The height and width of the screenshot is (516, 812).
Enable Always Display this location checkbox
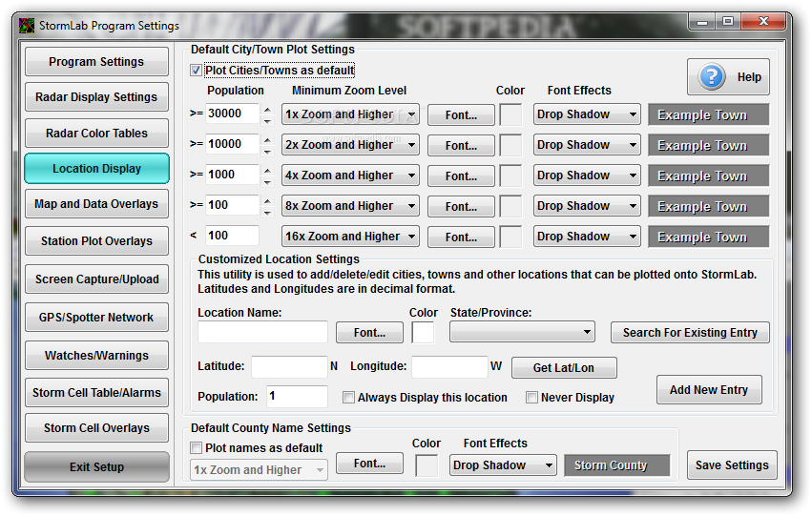click(348, 398)
